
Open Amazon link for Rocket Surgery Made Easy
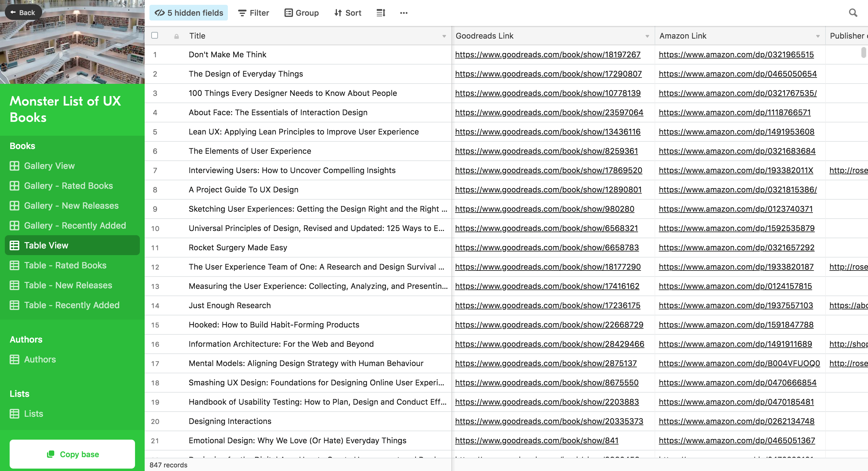[x=737, y=248]
